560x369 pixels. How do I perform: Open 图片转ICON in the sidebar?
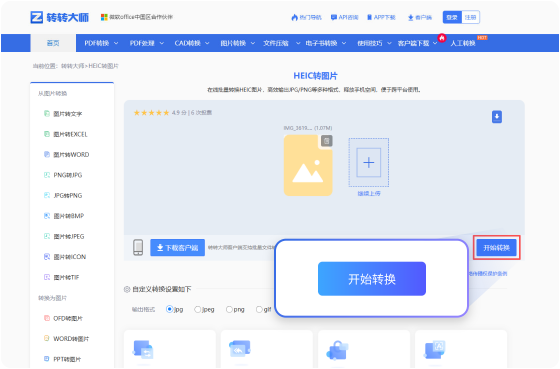tap(65, 257)
